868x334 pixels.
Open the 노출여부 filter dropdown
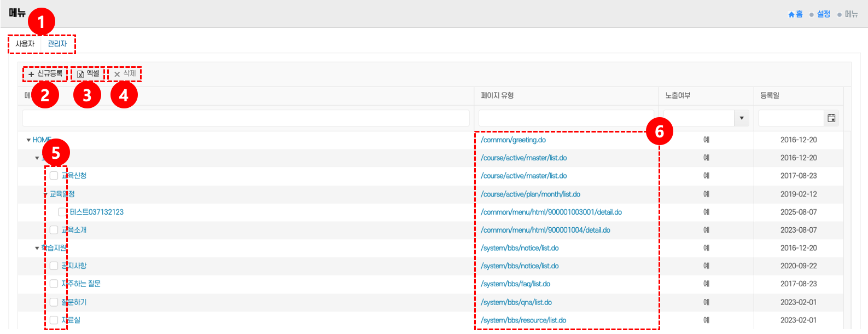pyautogui.click(x=741, y=118)
